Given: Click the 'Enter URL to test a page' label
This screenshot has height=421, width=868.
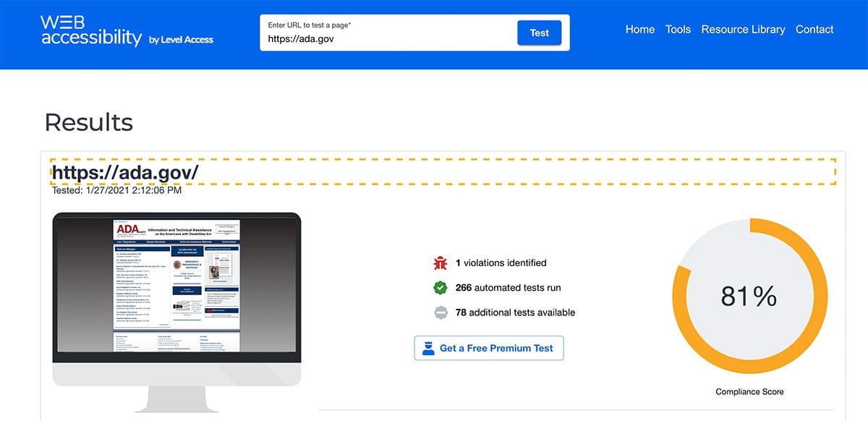Looking at the screenshot, I should (x=310, y=25).
